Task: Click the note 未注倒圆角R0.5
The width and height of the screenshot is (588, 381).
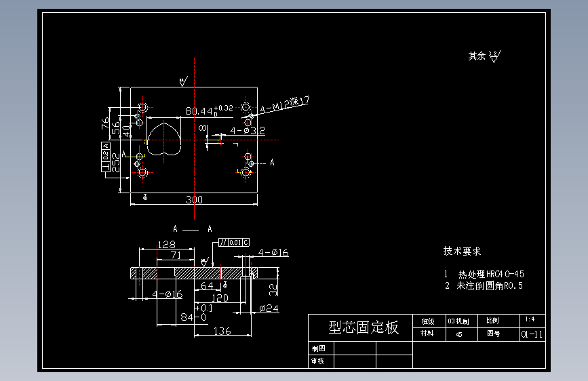Action: tap(490, 286)
